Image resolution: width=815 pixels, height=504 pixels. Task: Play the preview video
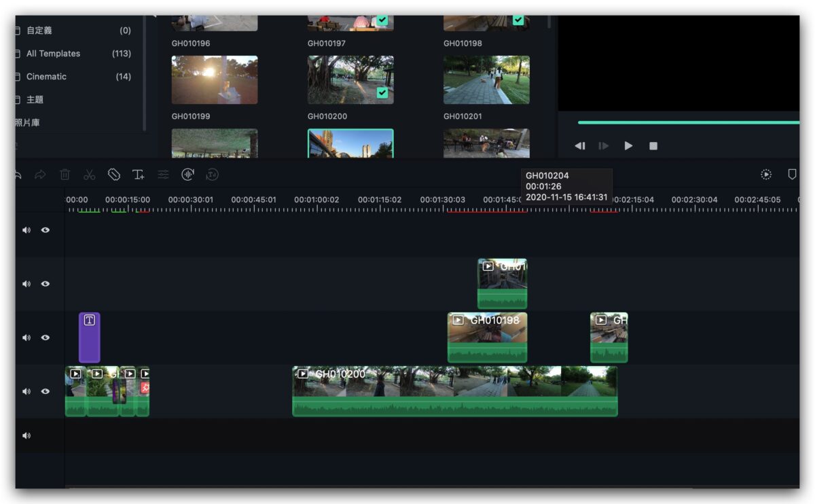628,145
